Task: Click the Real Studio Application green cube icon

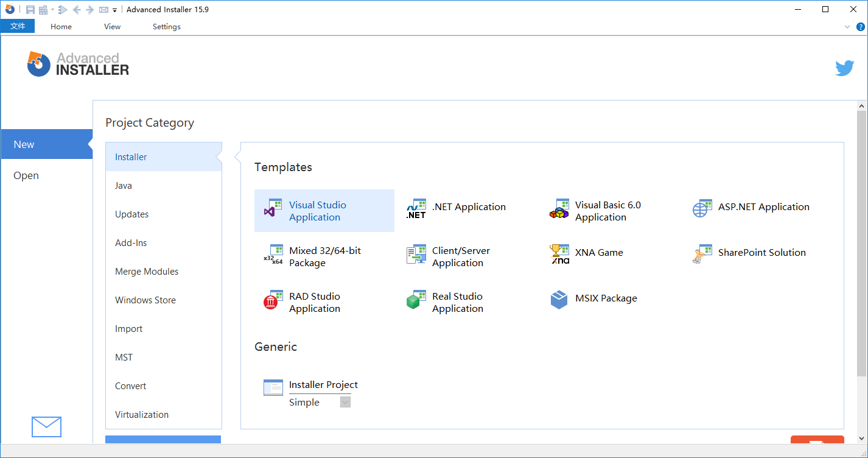Action: (416, 300)
